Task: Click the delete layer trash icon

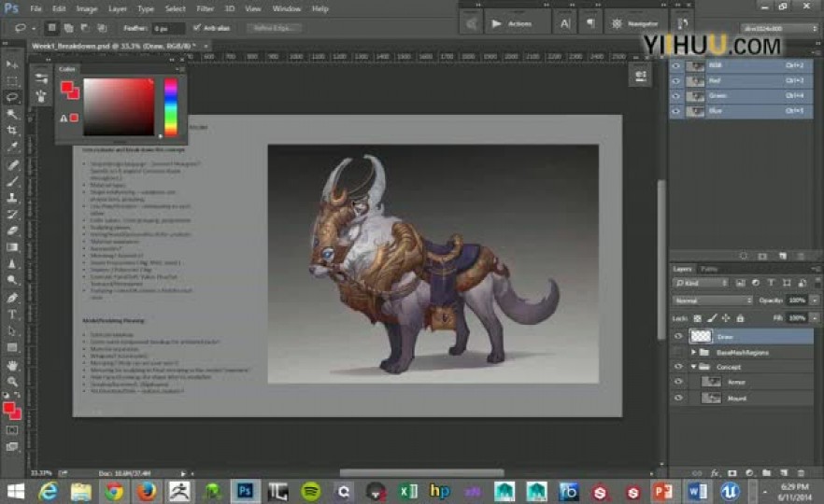Action: (x=801, y=473)
